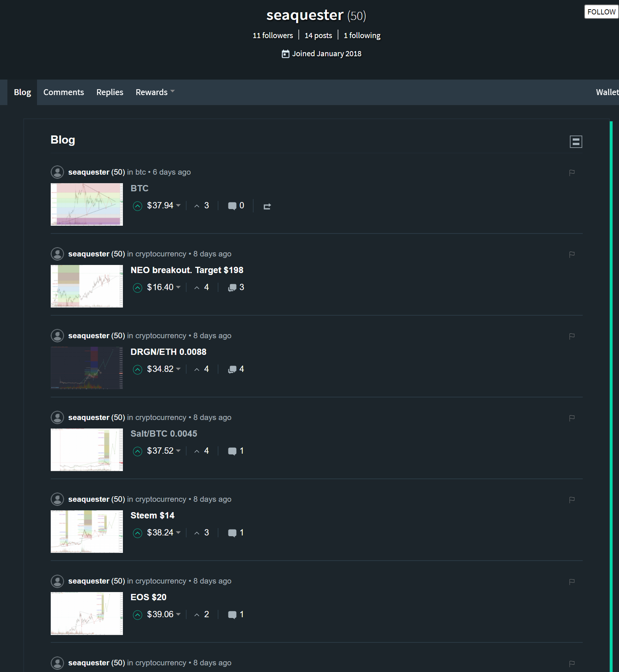
Task: Open the 1 following list
Action: click(362, 36)
